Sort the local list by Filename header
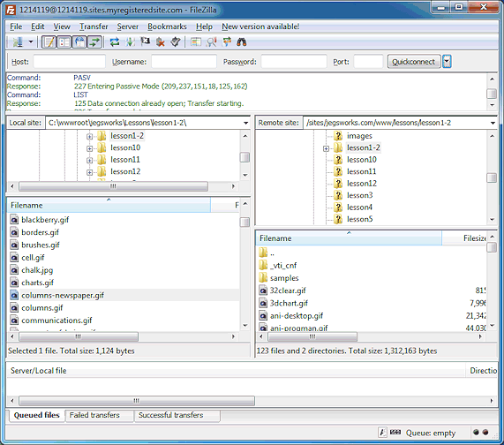Image resolution: width=504 pixels, height=445 pixels. (x=109, y=205)
